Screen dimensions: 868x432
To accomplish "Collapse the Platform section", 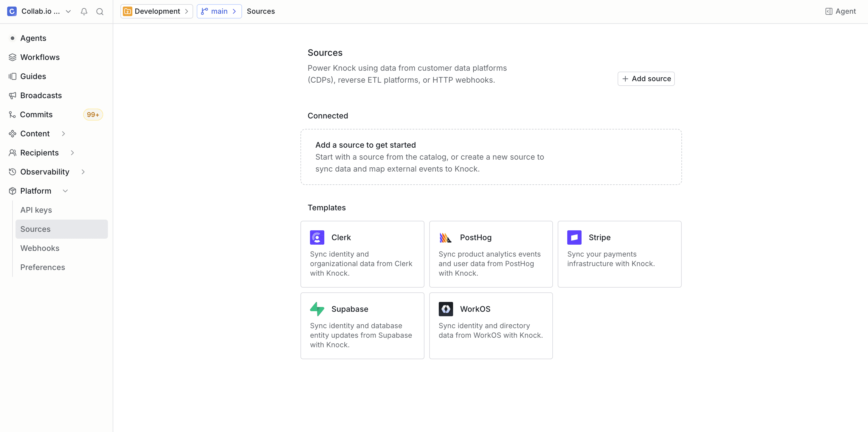I will coord(65,191).
